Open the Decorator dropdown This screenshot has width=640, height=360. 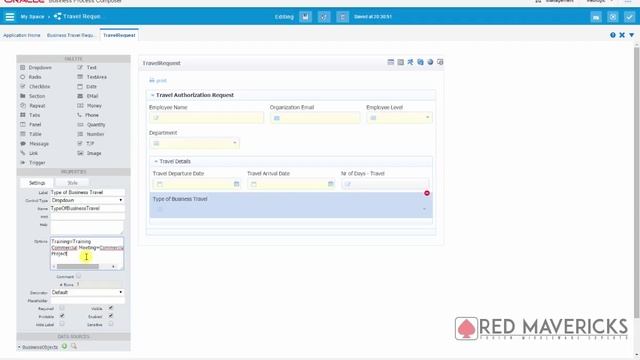click(87, 292)
